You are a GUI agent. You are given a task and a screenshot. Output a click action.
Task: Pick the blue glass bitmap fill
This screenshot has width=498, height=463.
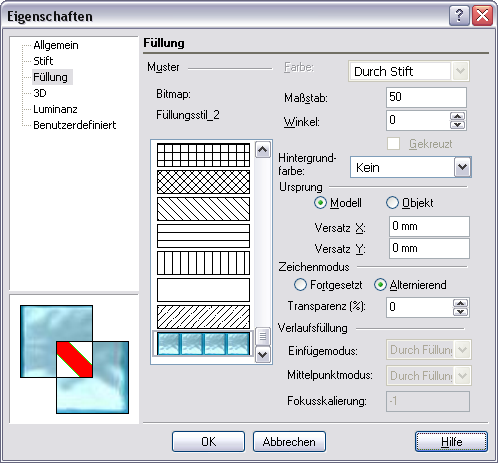point(203,343)
